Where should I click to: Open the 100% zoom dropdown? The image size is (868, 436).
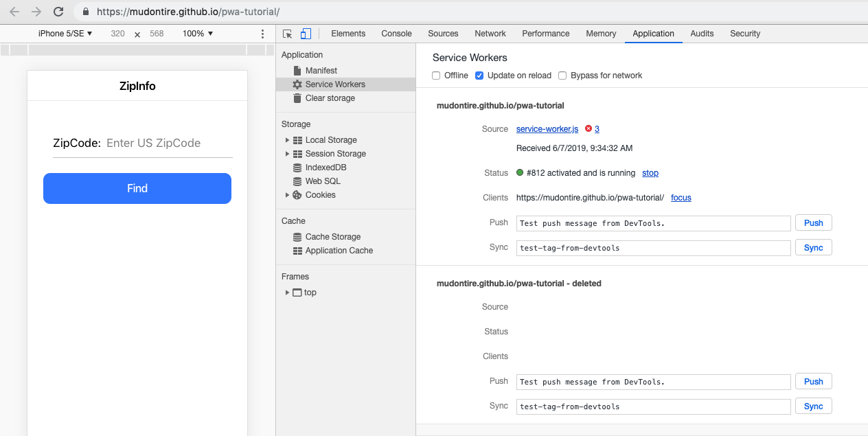[x=198, y=34]
